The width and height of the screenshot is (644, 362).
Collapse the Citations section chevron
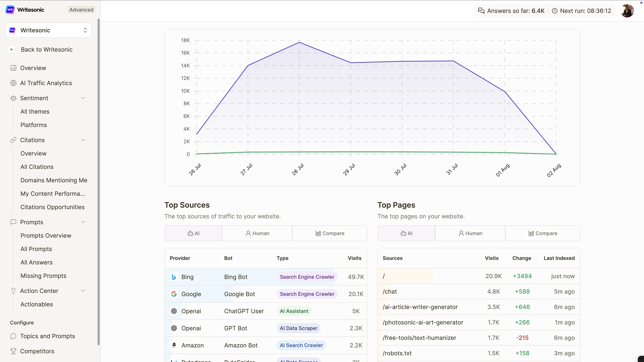pyautogui.click(x=83, y=140)
